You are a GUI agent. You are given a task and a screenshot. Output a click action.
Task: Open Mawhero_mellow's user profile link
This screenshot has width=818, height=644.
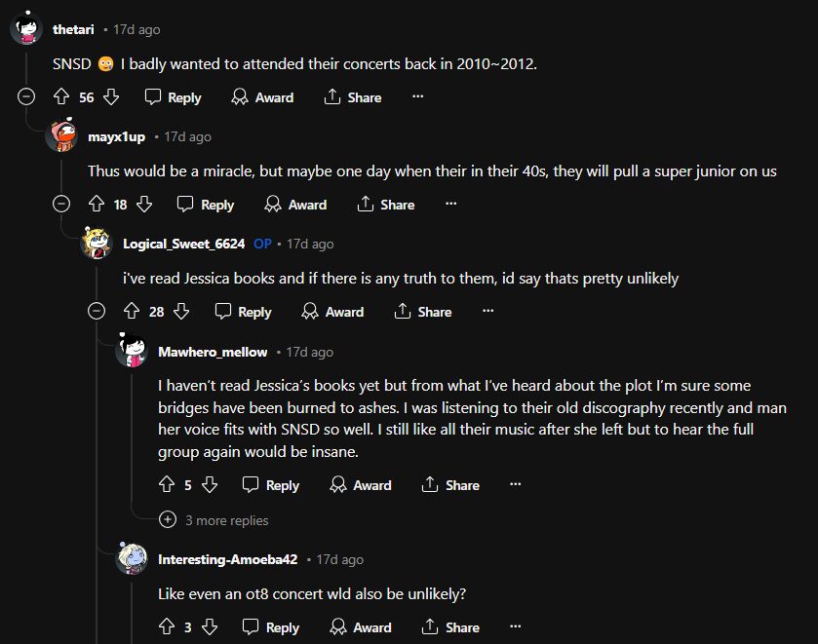point(213,352)
